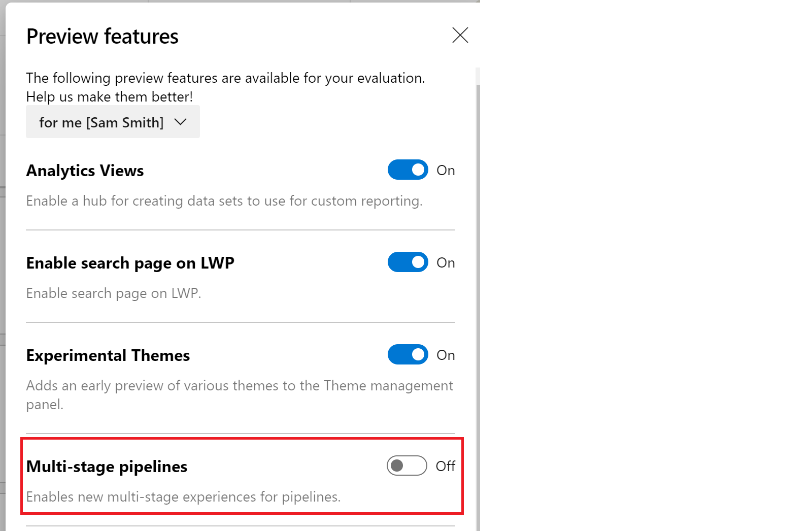This screenshot has height=531, width=812.
Task: Click the "On" label beside Analytics Views
Action: [x=446, y=171]
